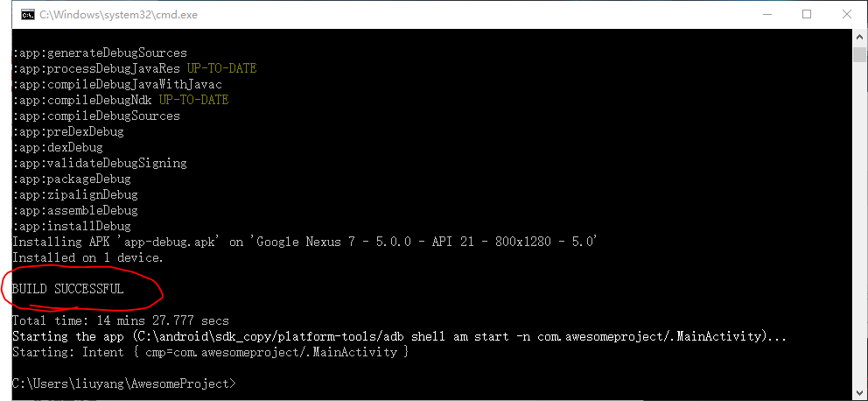Click the circled BUILD SUCCESSFUL message
The image size is (868, 401).
[x=68, y=289]
